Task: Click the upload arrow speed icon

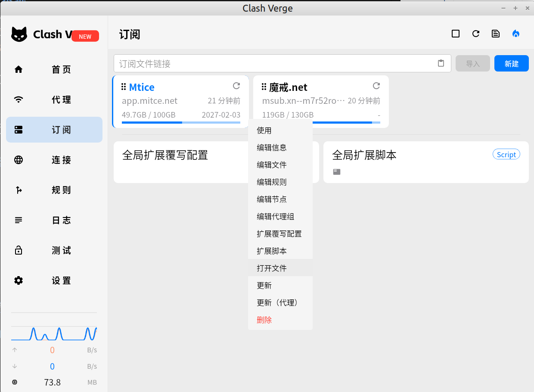Action: pyautogui.click(x=15, y=350)
